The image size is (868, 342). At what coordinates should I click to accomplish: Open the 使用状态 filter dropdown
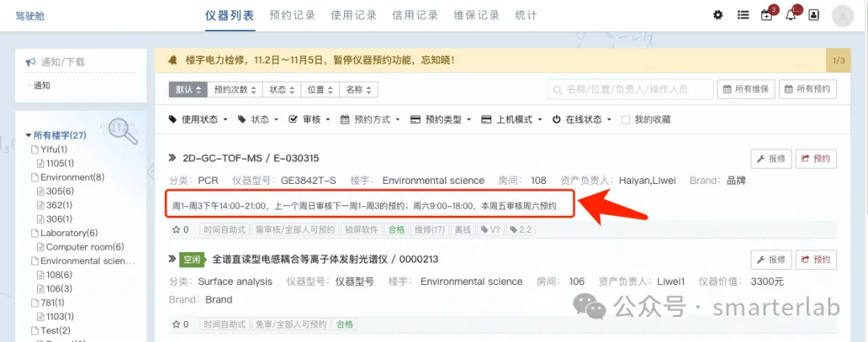click(x=199, y=120)
